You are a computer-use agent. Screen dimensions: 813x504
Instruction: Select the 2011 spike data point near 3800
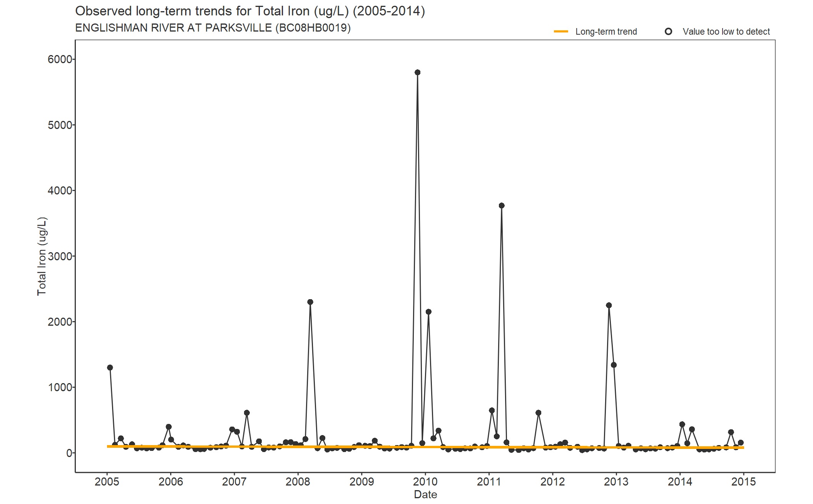[502, 206]
